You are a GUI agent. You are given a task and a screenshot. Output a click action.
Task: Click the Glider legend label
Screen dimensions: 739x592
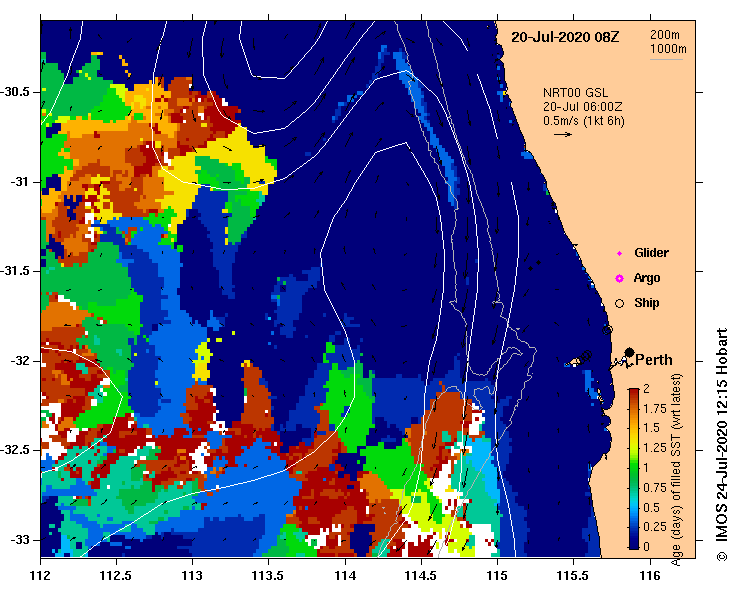pyautogui.click(x=651, y=253)
